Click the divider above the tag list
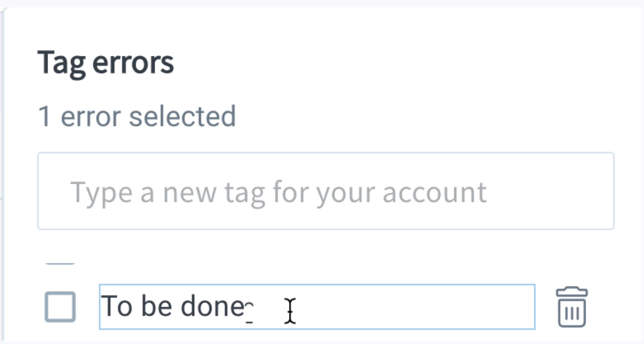 (60, 264)
